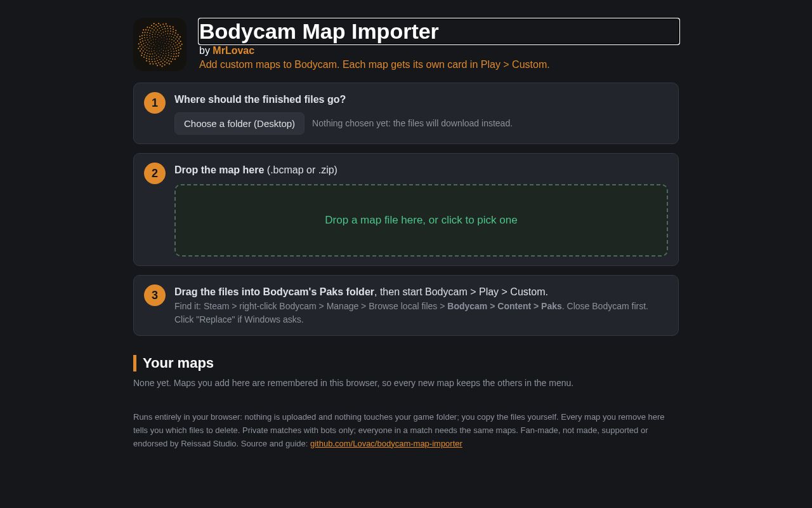This screenshot has width=812, height=508.
Task: Click the step 1 number badge
Action: pos(155,103)
